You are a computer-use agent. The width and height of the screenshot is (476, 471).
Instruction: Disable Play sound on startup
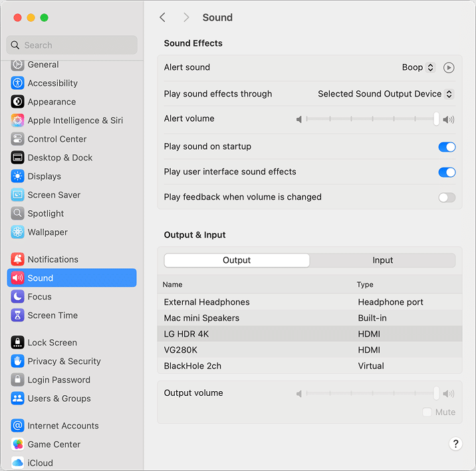tap(447, 147)
